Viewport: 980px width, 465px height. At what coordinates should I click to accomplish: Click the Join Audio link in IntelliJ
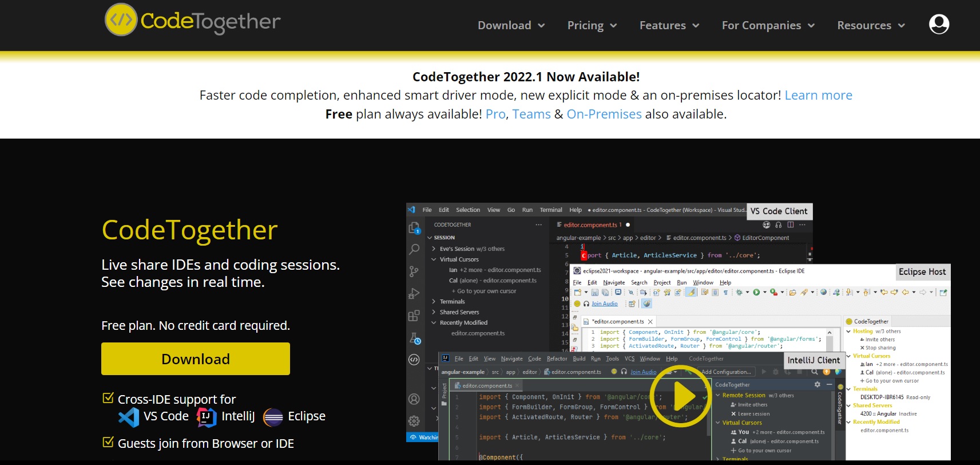point(644,372)
